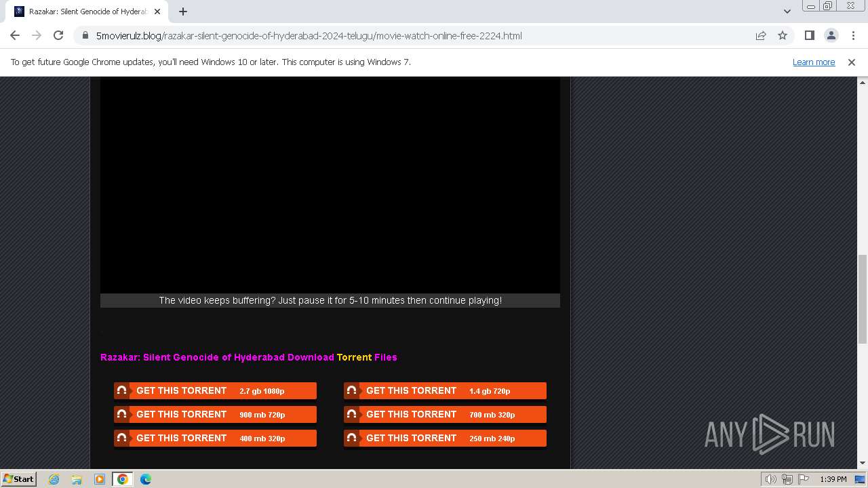Launch Microsoft Edge from the taskbar
868x488 pixels.
coord(146,479)
